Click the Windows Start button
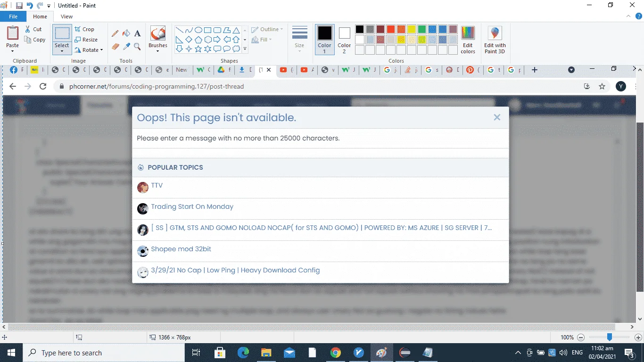Viewport: 644px width, 362px height. click(11, 353)
